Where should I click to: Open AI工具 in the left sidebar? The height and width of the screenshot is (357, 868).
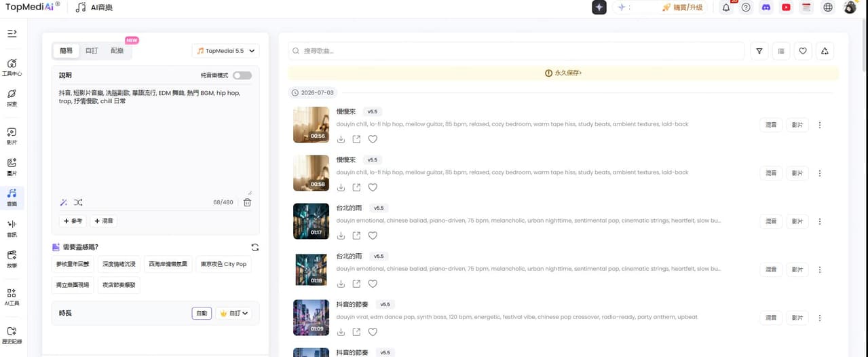tap(12, 297)
